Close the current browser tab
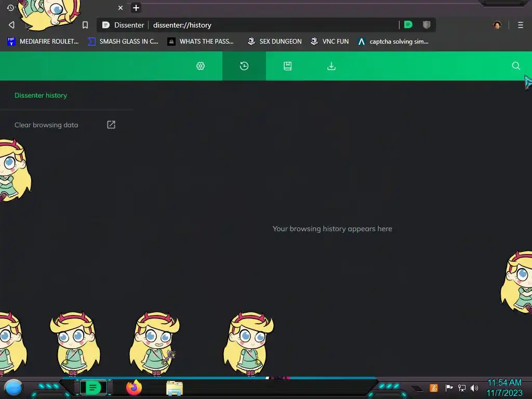This screenshot has width=532, height=399. [121, 8]
